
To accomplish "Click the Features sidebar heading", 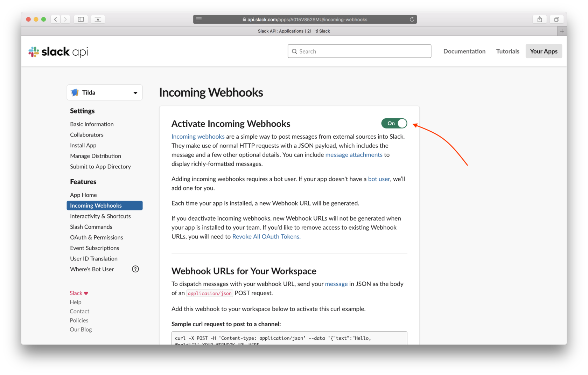I will (83, 182).
